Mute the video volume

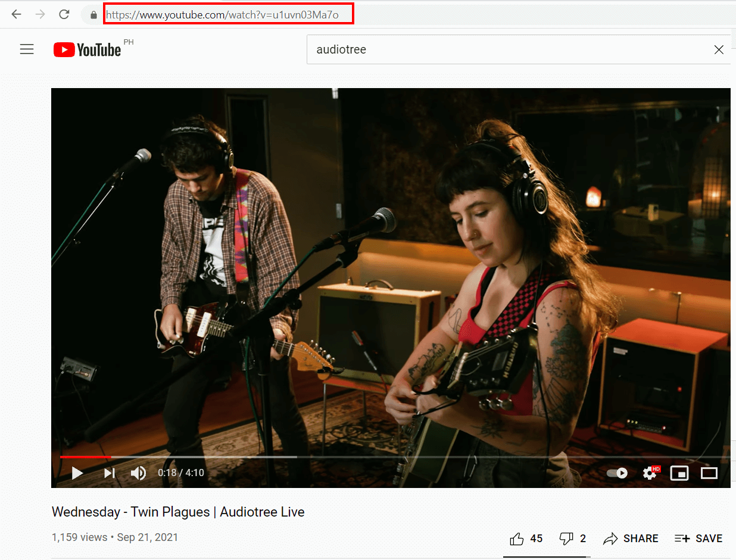pos(138,473)
